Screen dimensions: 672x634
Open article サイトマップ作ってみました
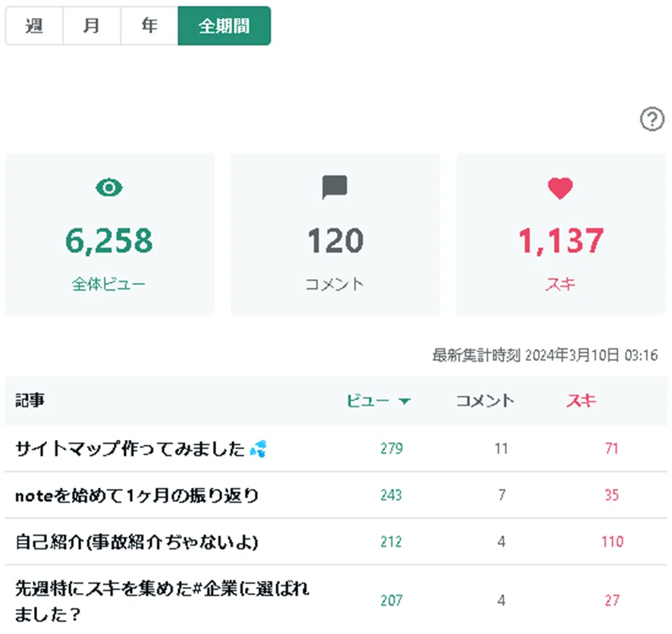[130, 449]
